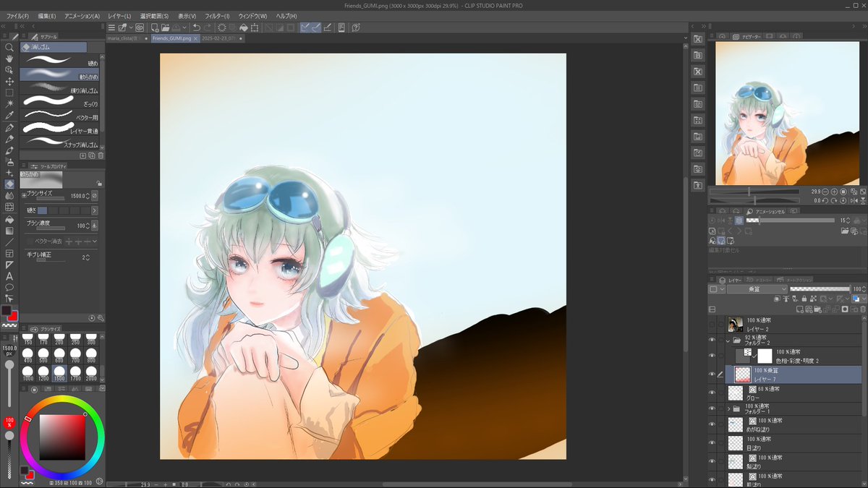
Task: Open 編集(E) menu
Action: coord(46,16)
